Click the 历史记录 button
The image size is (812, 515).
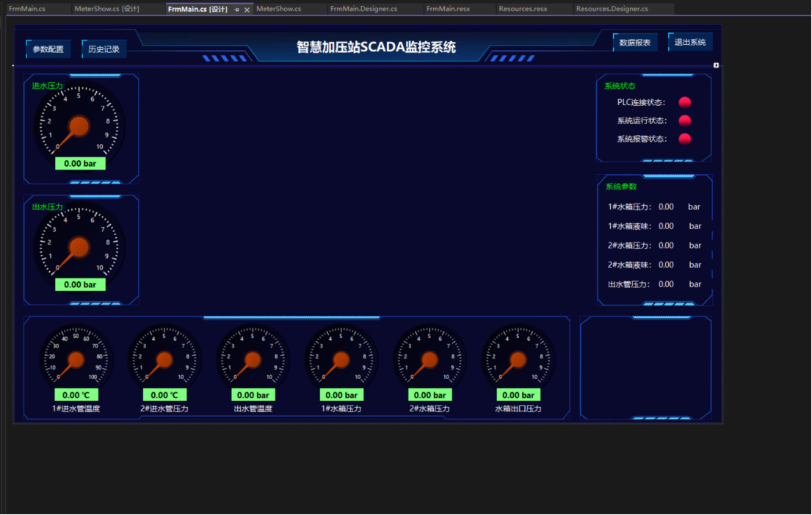click(x=104, y=49)
